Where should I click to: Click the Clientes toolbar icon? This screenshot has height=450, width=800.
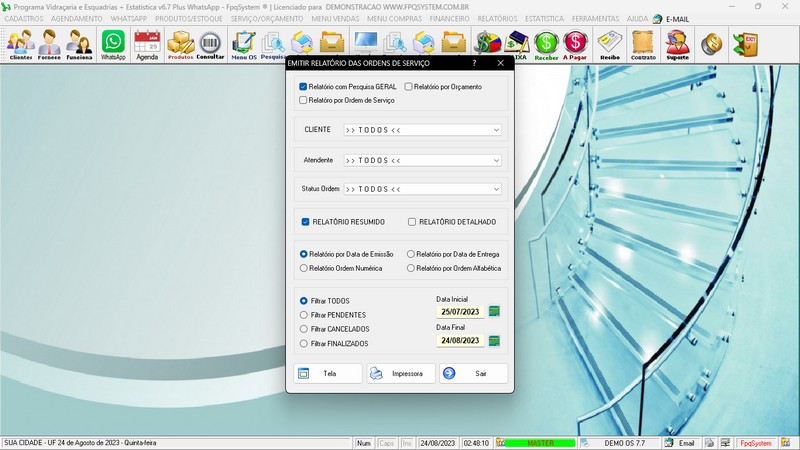click(20, 44)
